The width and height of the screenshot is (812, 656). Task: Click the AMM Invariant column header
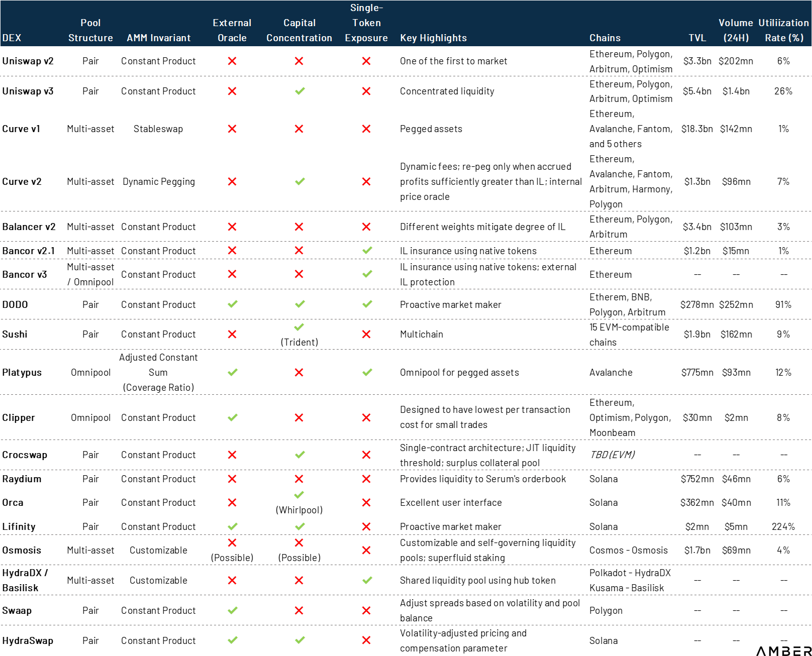[158, 38]
